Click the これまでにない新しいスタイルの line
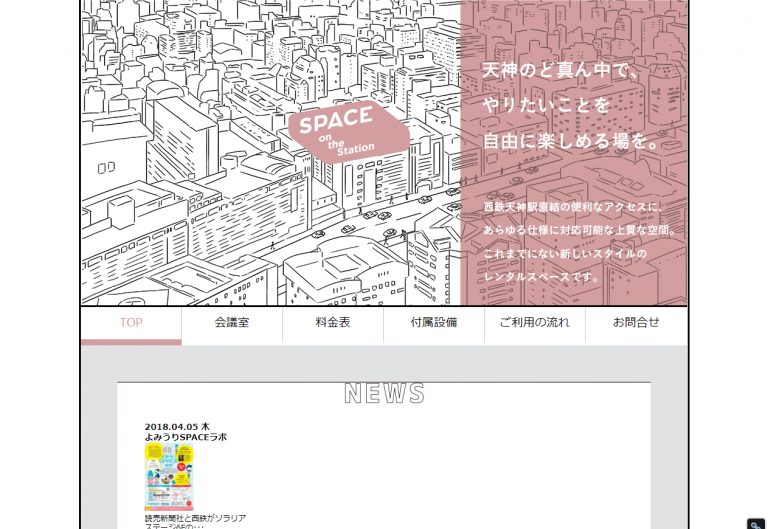Image resolution: width=768 pixels, height=529 pixels. coord(565,253)
